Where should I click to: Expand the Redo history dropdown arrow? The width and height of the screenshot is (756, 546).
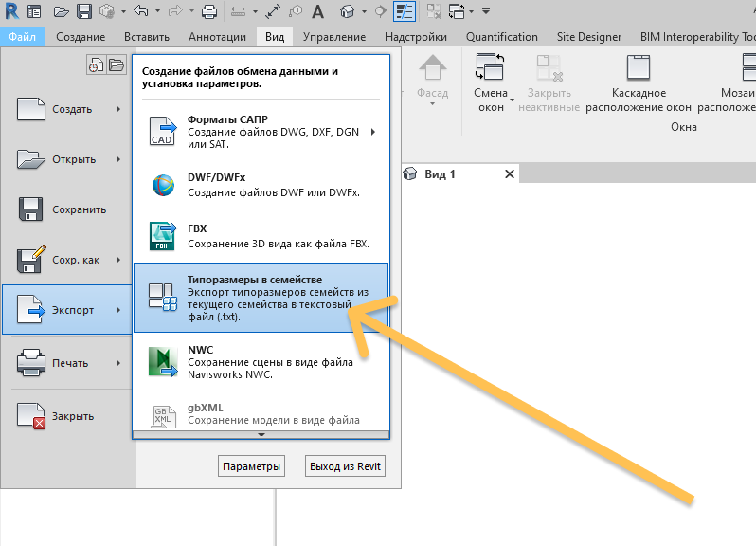[x=191, y=11]
